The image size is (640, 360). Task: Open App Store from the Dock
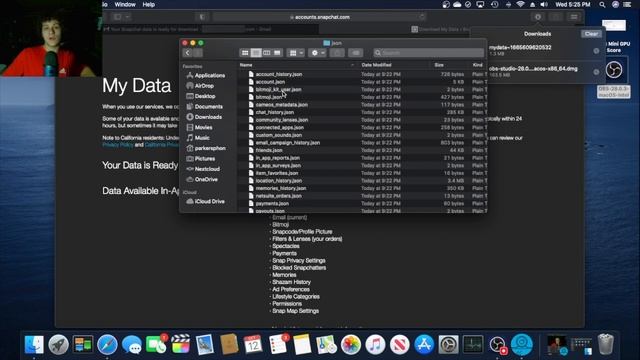pos(424,344)
